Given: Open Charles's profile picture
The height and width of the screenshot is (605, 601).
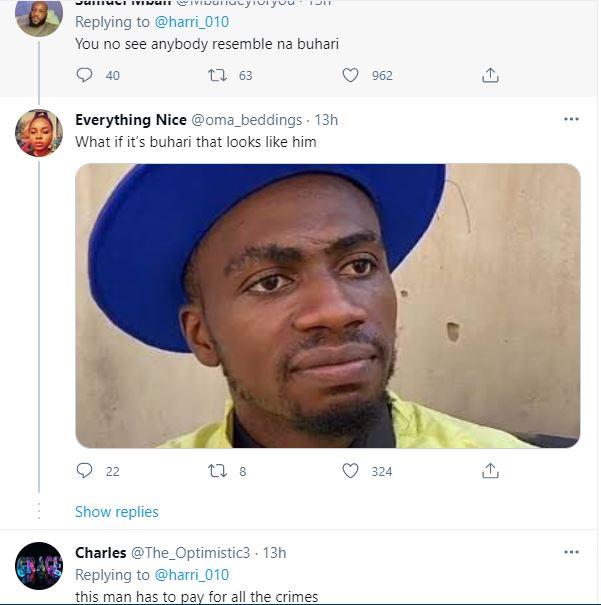Looking at the screenshot, I should pos(39,565).
